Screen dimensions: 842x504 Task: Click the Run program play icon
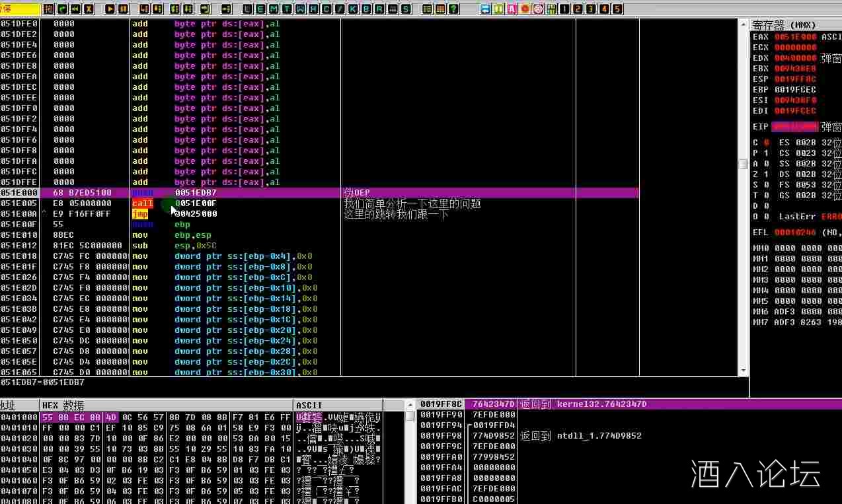click(x=109, y=9)
